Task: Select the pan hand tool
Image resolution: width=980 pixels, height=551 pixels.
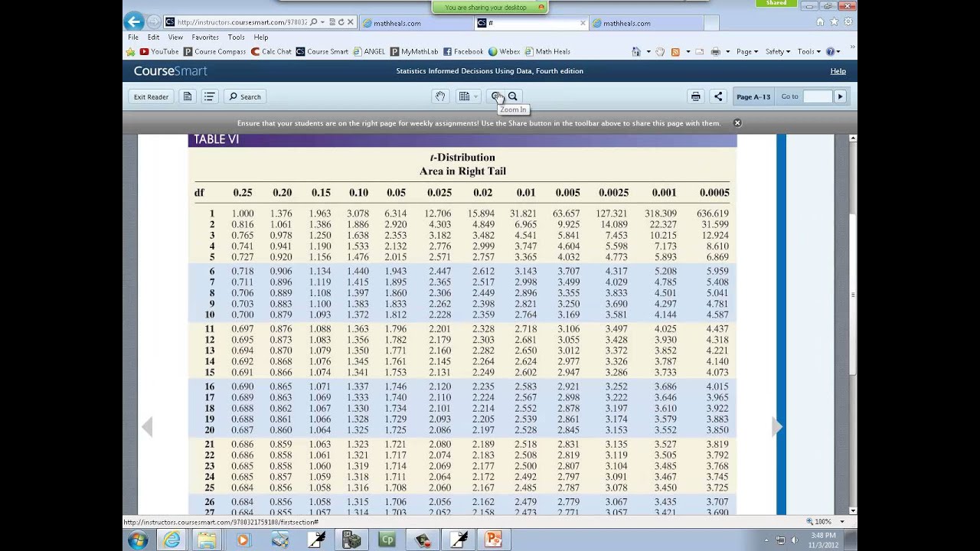Action: (440, 96)
